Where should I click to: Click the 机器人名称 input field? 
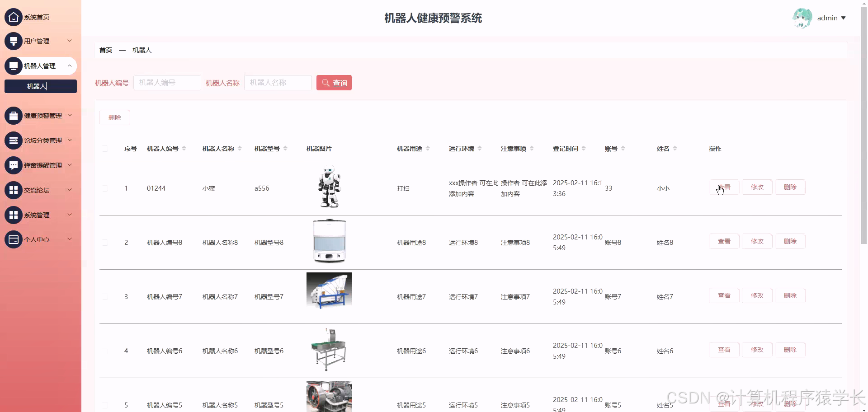tap(278, 83)
